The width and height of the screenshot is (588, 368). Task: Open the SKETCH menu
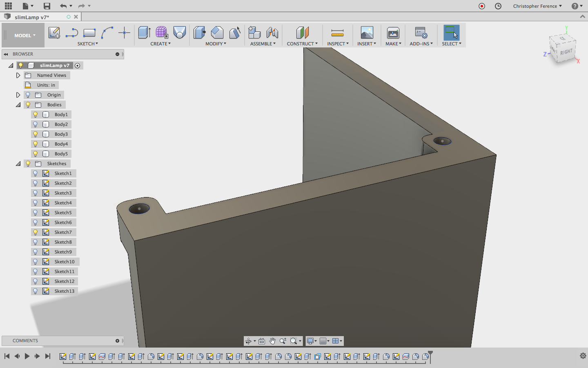pyautogui.click(x=88, y=44)
